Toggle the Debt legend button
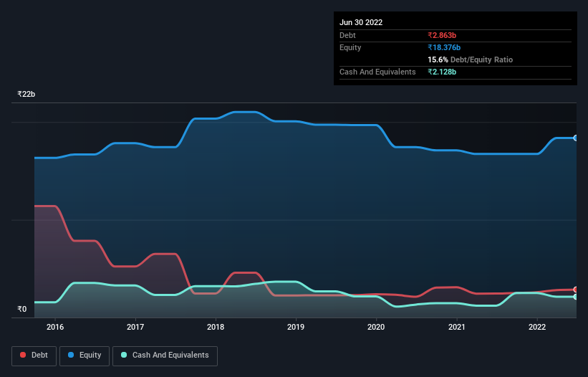 click(x=34, y=355)
